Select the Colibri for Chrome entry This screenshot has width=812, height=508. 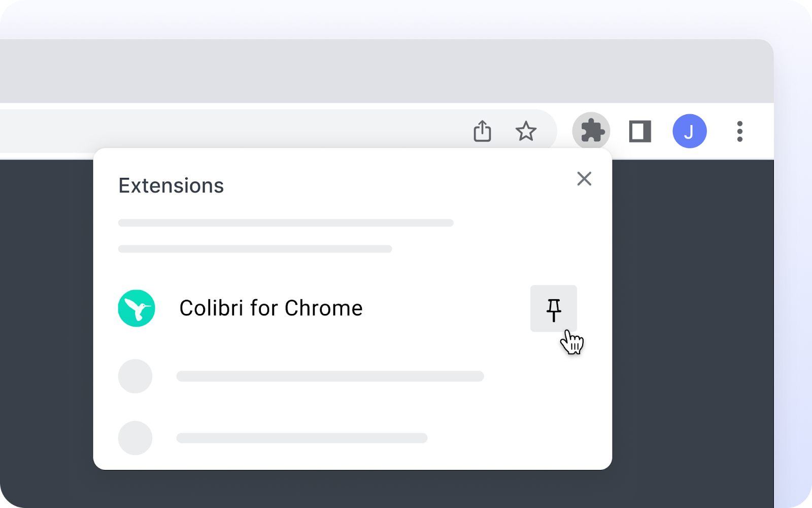coord(271,308)
